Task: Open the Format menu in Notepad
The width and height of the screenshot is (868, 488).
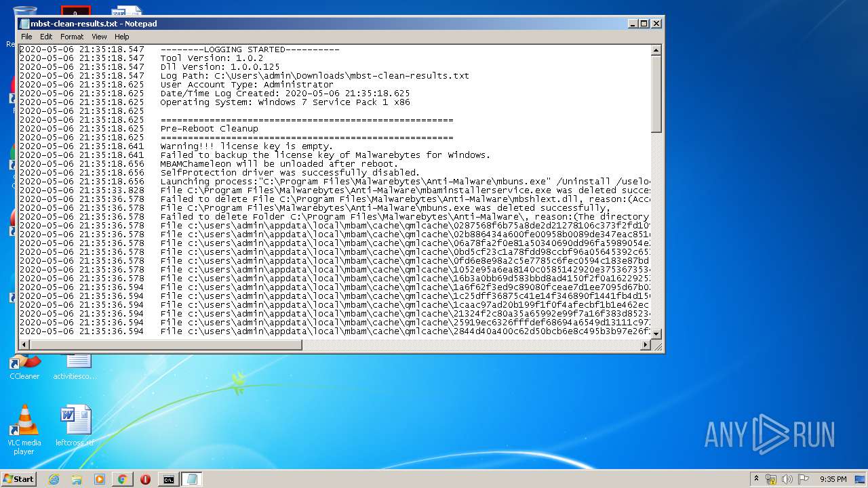Action: click(x=72, y=37)
